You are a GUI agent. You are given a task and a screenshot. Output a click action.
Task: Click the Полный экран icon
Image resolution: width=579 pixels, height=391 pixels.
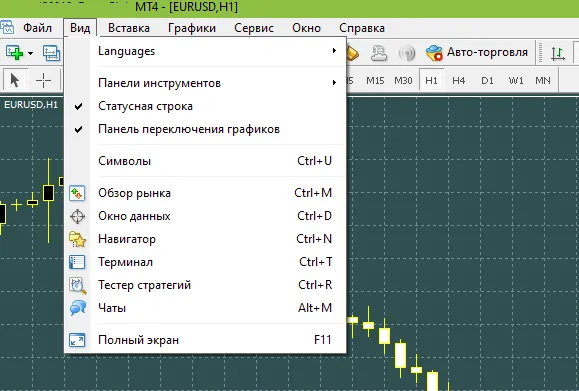77,340
